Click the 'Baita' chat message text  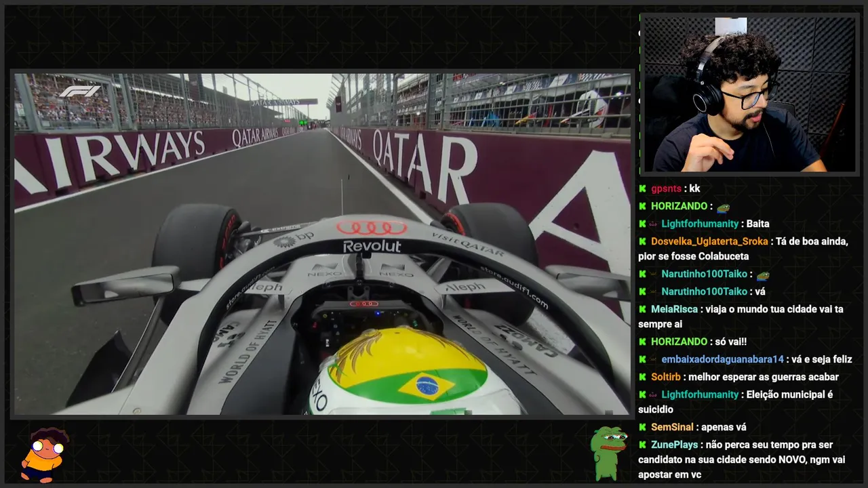[x=757, y=224]
